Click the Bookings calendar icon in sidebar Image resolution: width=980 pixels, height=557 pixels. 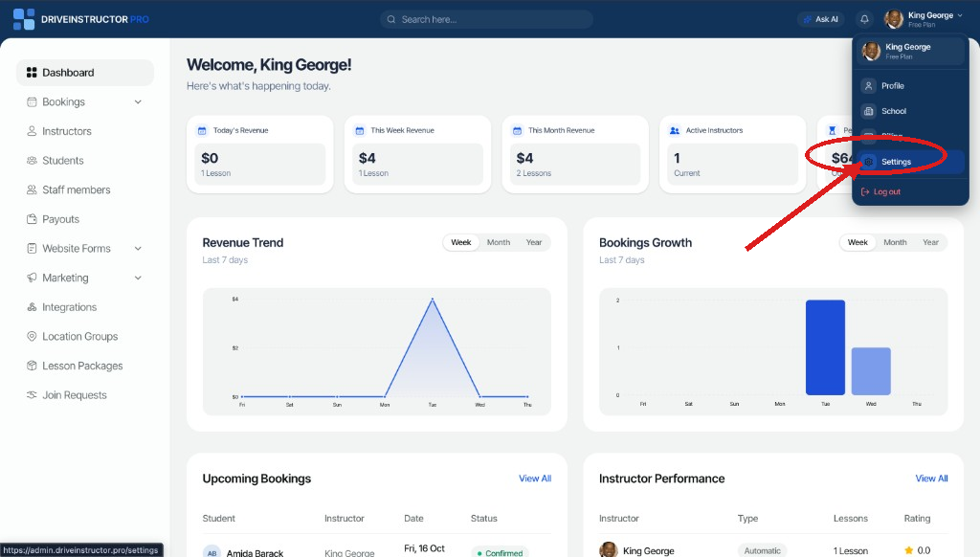pos(32,101)
